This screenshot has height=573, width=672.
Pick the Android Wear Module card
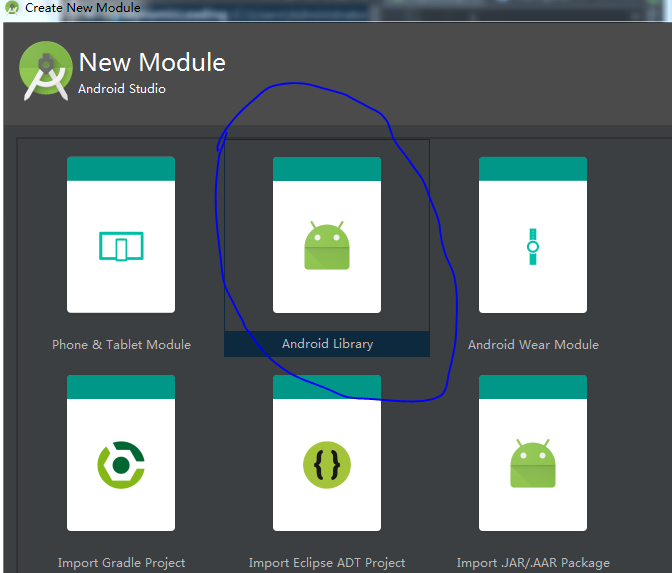[x=533, y=234]
